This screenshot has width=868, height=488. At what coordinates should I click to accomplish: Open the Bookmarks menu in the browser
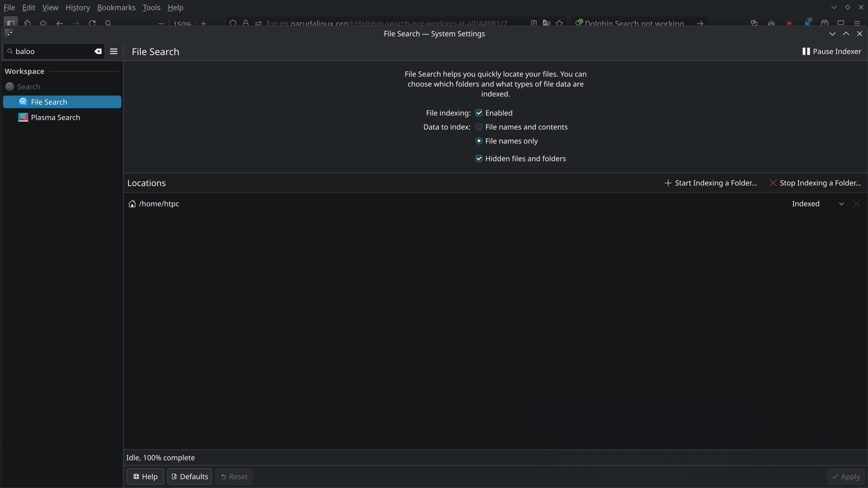(x=116, y=8)
